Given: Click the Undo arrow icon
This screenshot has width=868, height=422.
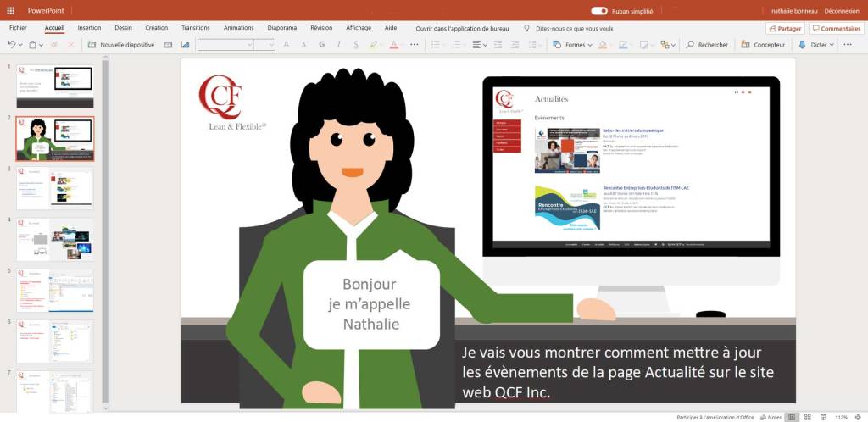Looking at the screenshot, I should [12, 45].
